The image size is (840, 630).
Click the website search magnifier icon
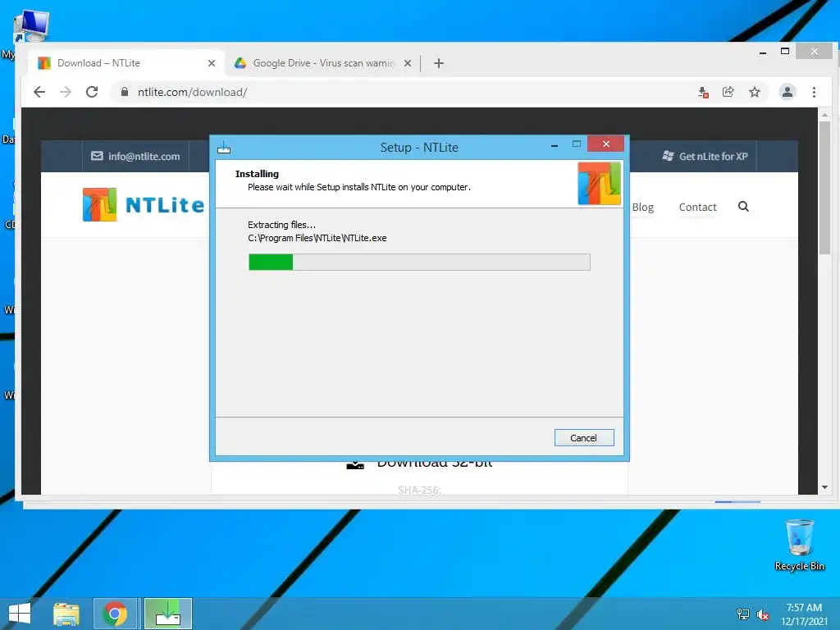[743, 207]
